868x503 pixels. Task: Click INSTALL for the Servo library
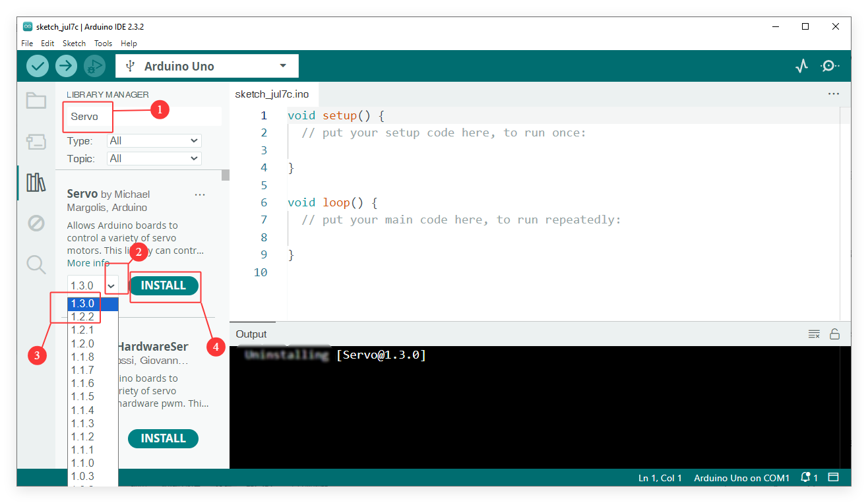pyautogui.click(x=163, y=285)
